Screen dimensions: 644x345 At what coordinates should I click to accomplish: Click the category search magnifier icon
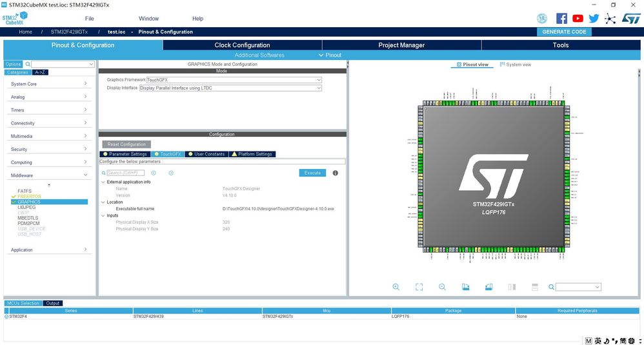point(28,64)
